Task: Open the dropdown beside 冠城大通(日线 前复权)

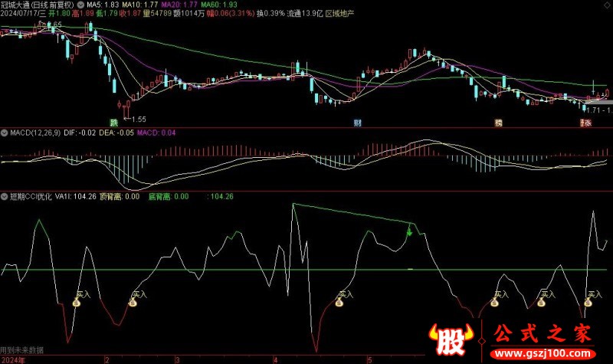Action: [80, 5]
